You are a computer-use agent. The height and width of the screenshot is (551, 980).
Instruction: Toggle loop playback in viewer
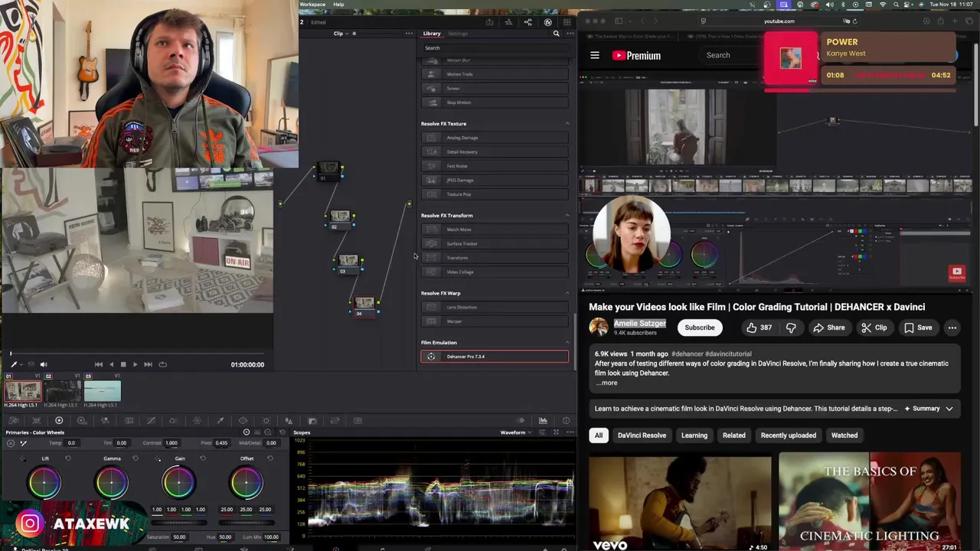tap(162, 364)
